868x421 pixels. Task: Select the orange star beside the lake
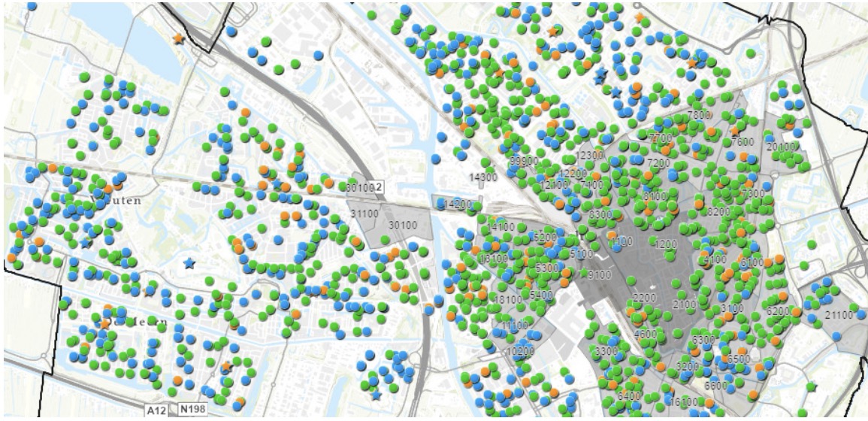[178, 39]
